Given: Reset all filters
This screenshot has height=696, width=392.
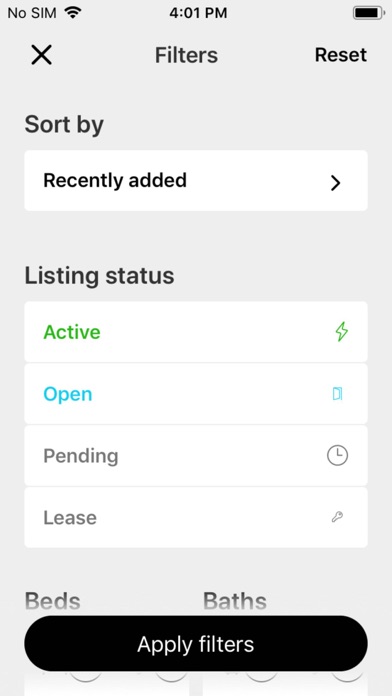Looking at the screenshot, I should coord(341,55).
